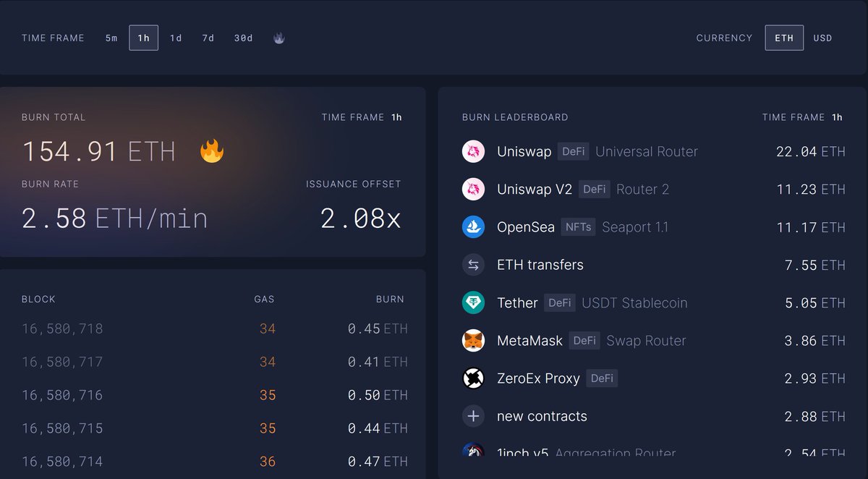Open the OpenSea Seaport 1.1 entry

pos(653,227)
